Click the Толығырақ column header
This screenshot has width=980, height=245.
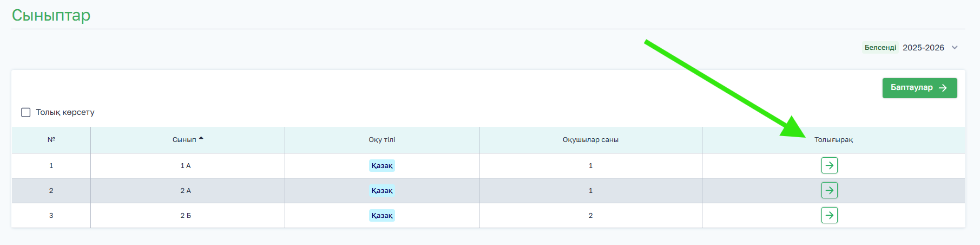(833, 140)
